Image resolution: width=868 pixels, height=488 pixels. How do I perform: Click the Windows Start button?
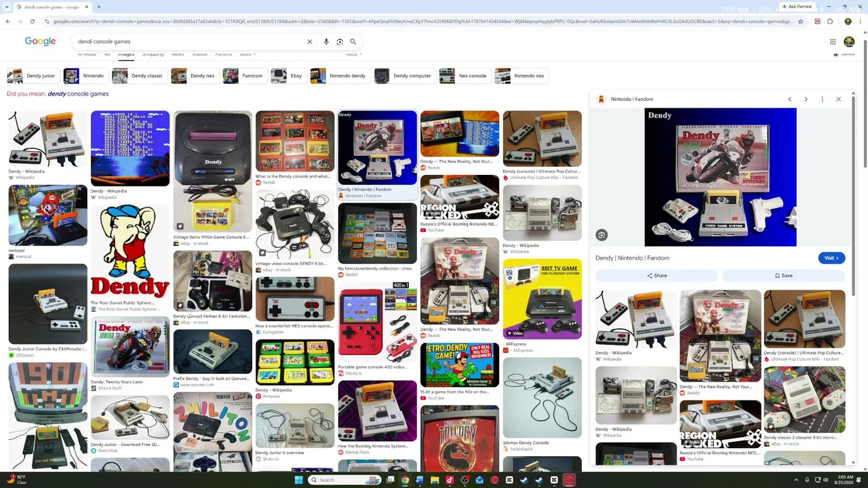[298, 480]
